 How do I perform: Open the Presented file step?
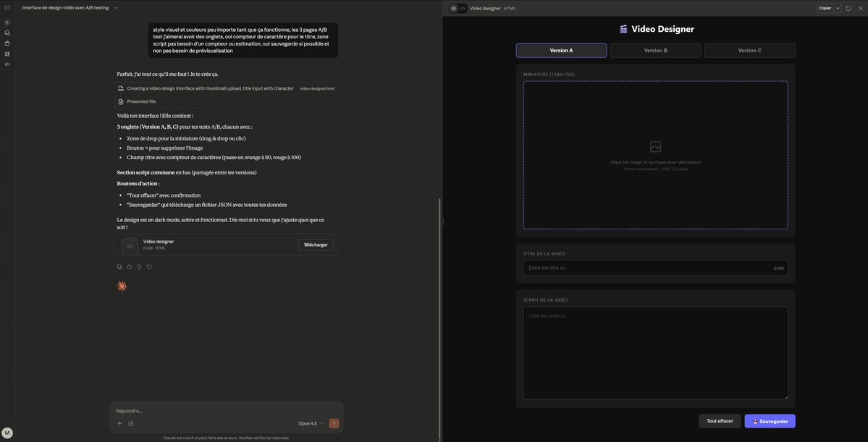(x=140, y=101)
